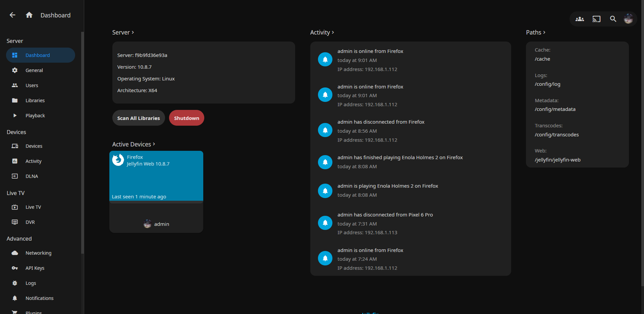Click the bell icon beside Enola Holmes playing entry
Viewport: 644px width, 314px height.
(325, 191)
